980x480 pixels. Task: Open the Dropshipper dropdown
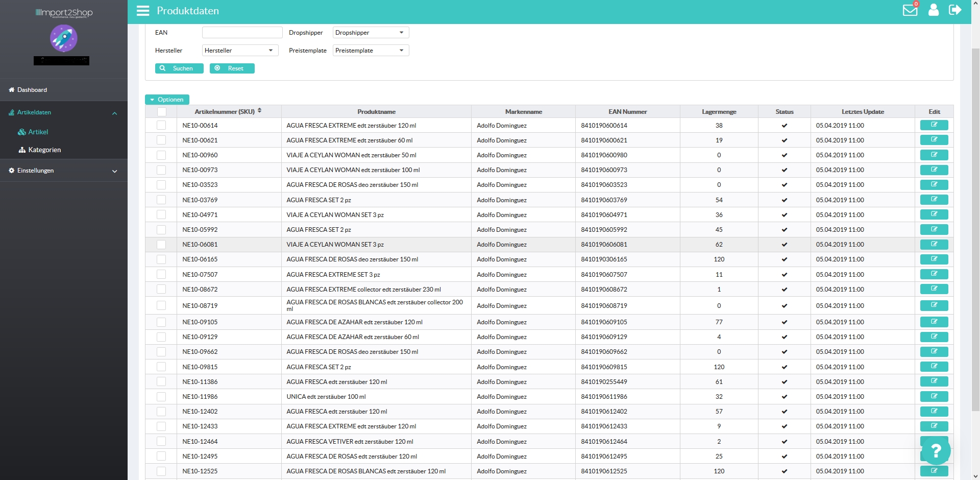click(x=371, y=33)
